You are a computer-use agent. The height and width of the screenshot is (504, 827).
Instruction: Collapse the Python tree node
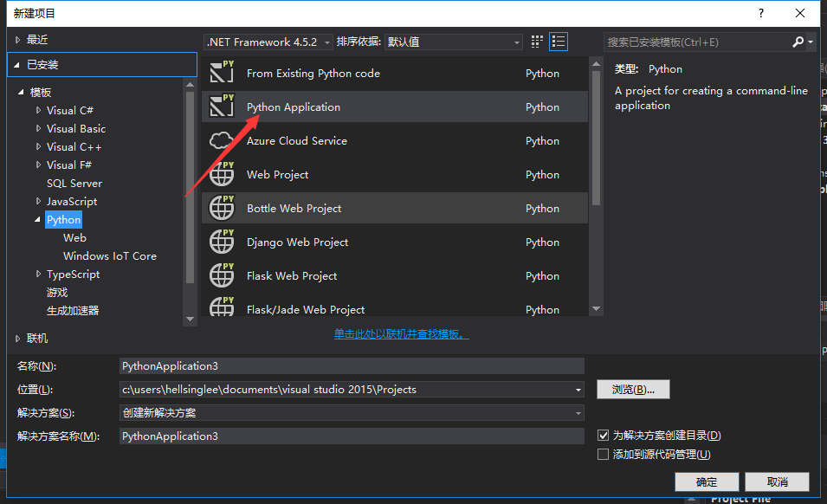tap(37, 219)
